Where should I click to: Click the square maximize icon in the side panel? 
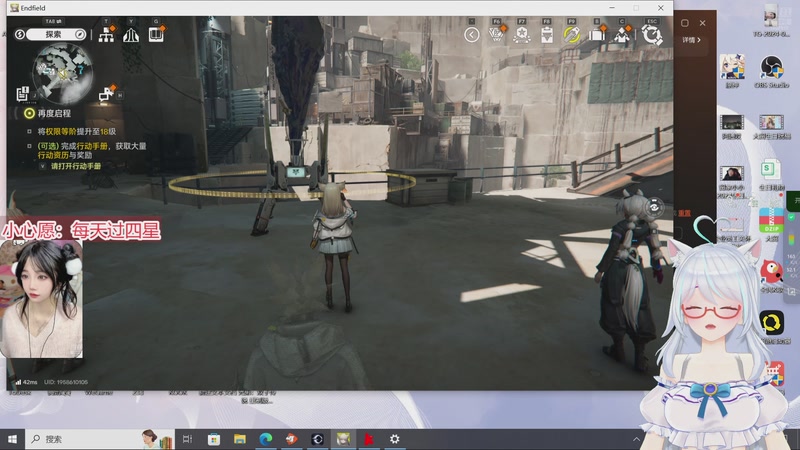click(x=685, y=23)
